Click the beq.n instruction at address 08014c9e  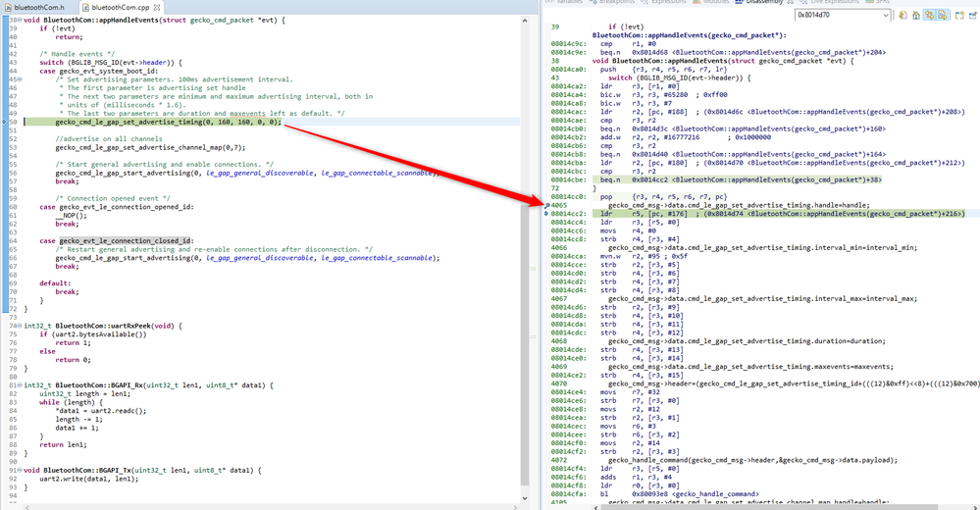[743, 53]
